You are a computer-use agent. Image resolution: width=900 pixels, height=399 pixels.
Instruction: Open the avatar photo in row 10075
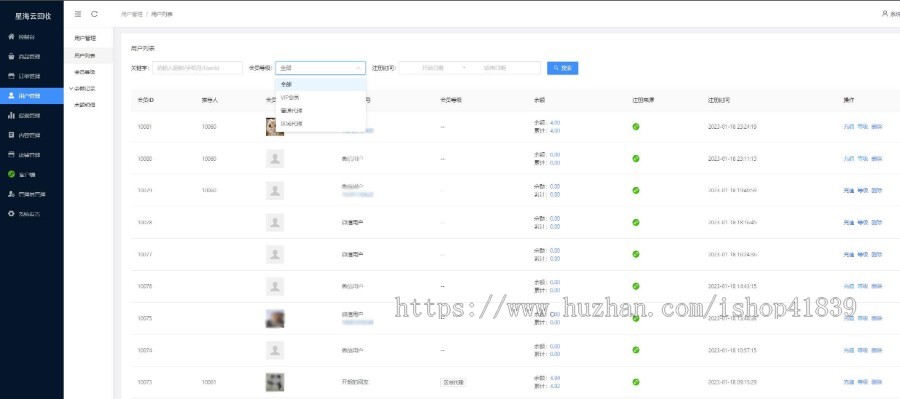pos(275,318)
